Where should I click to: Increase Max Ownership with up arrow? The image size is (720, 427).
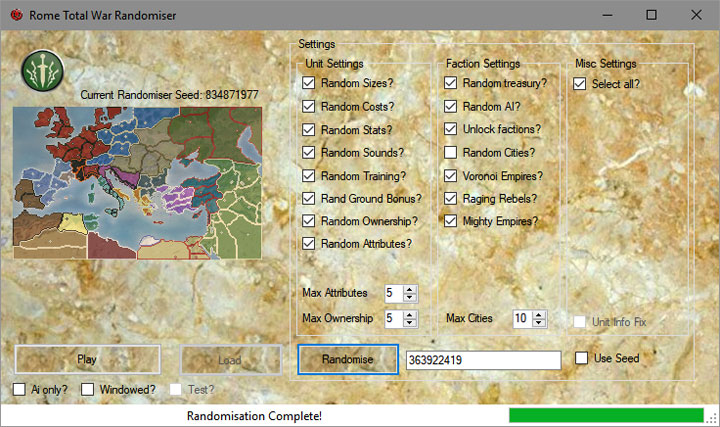(410, 315)
